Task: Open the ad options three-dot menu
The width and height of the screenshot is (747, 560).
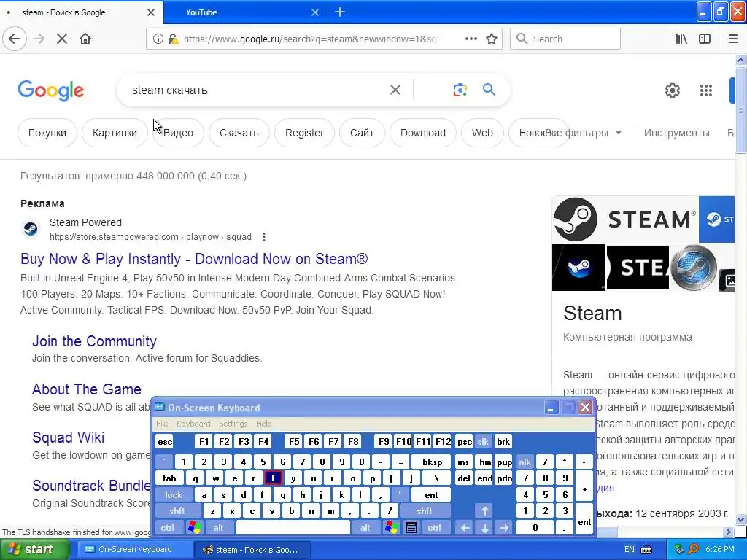Action: coord(263,237)
